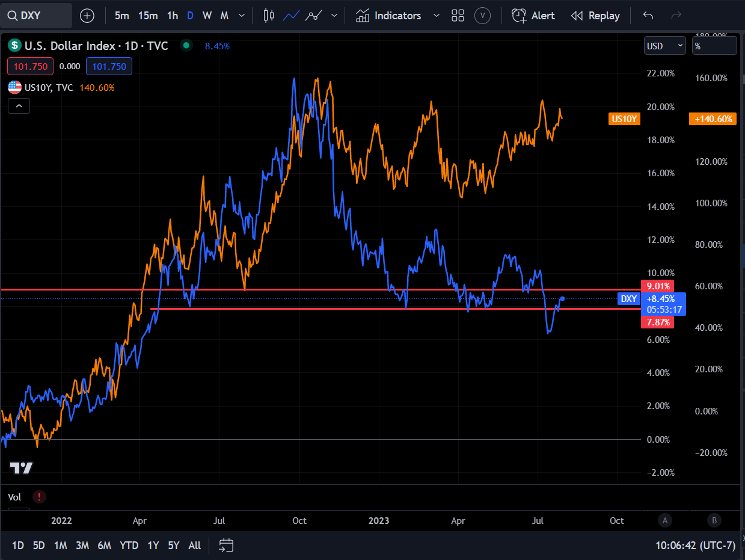Click the A auto scale button

point(664,520)
